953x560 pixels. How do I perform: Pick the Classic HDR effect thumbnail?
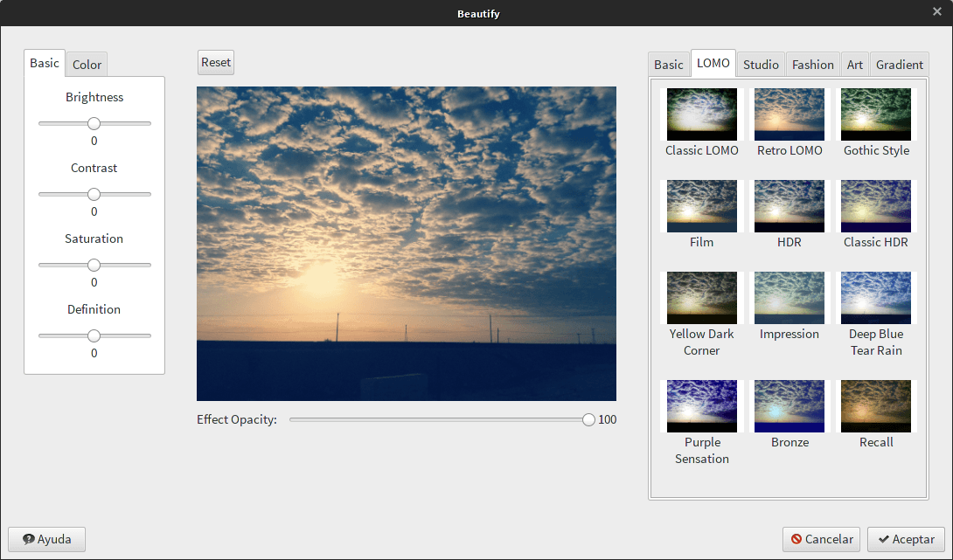(x=875, y=206)
